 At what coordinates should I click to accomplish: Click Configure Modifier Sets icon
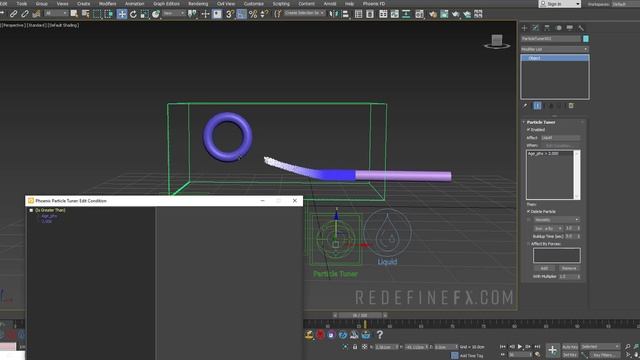[571, 106]
